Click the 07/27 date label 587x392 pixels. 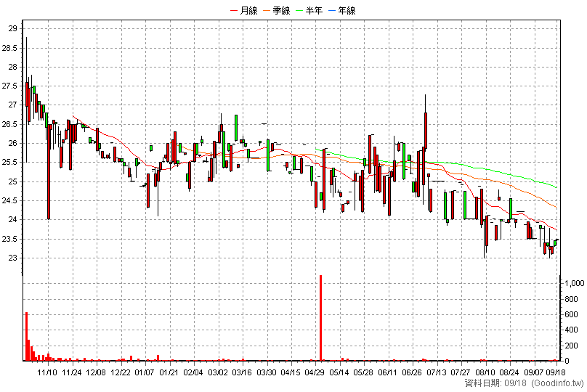point(461,372)
